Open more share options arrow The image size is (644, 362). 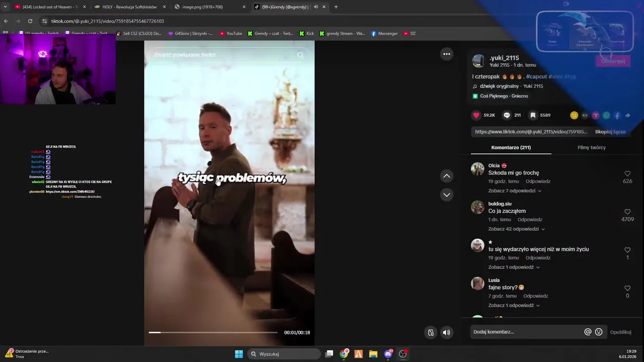click(628, 115)
